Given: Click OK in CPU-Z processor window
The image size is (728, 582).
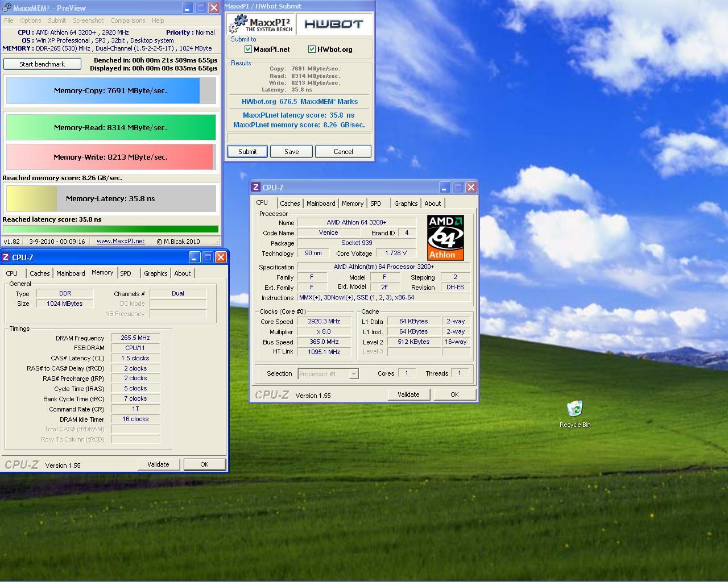Looking at the screenshot, I should tap(454, 394).
